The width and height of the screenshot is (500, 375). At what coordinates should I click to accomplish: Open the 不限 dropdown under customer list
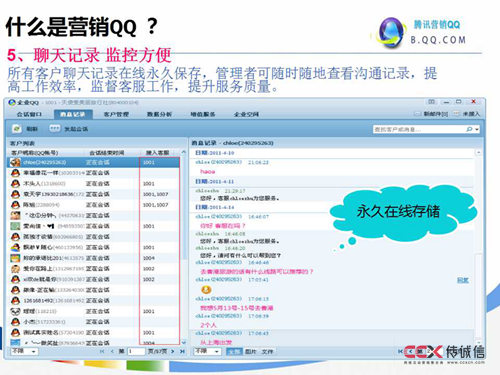(x=25, y=351)
